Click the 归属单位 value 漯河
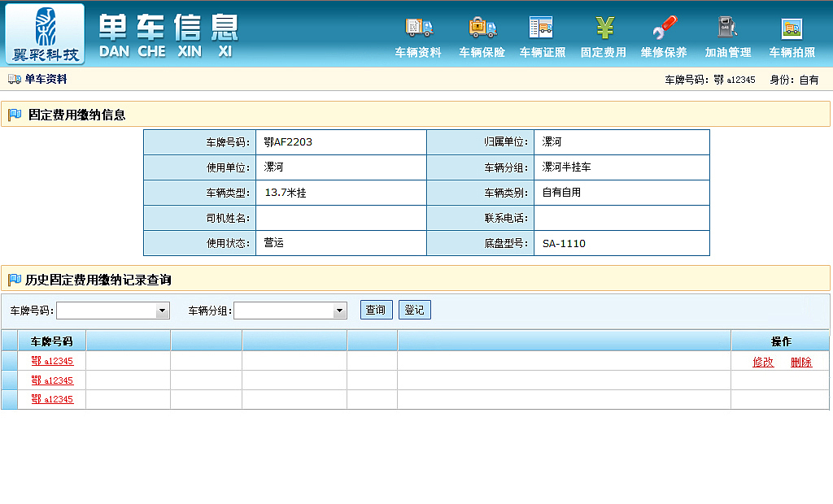Image resolution: width=833 pixels, height=504 pixels. 552,141
